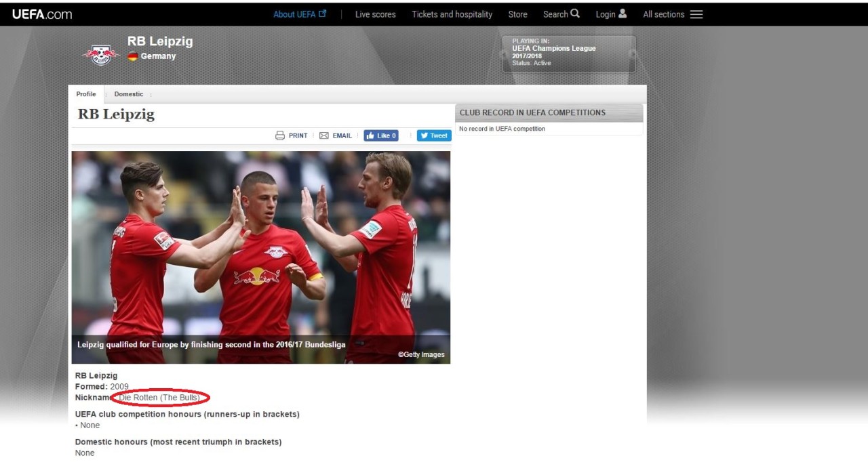The width and height of the screenshot is (868, 462).
Task: Click the 'Status: Active' text
Action: [532, 63]
